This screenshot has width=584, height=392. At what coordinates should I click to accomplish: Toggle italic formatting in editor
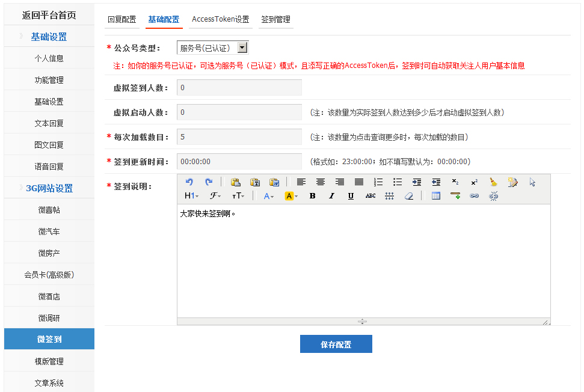pyautogui.click(x=331, y=196)
